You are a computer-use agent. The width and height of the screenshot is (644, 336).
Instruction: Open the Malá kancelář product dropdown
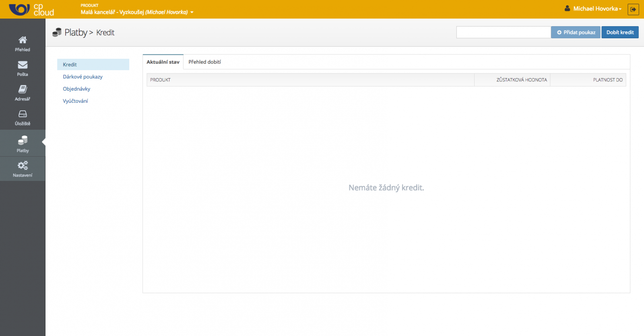(x=137, y=12)
